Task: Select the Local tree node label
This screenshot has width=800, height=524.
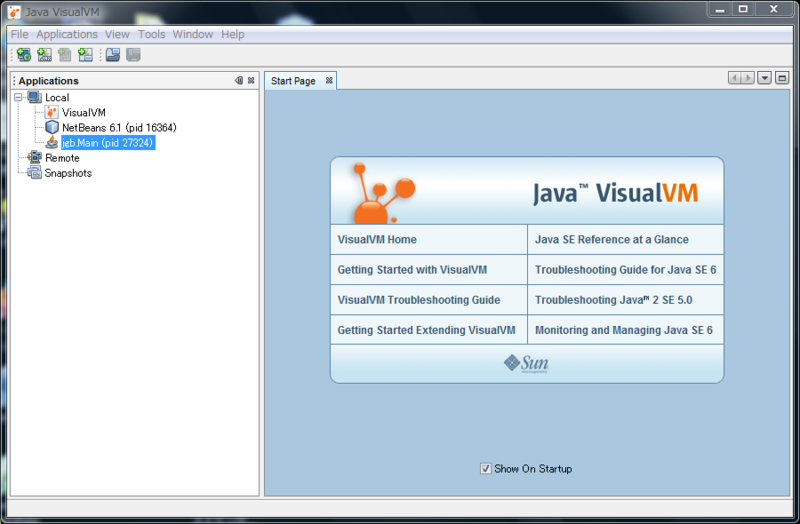Action: coord(57,97)
